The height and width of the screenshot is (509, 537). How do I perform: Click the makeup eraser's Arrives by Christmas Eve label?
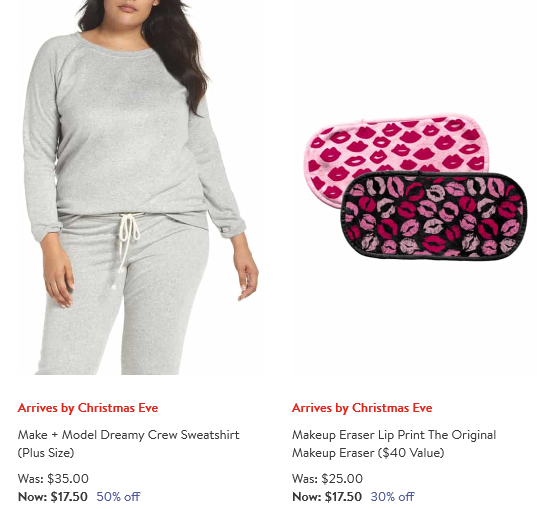362,408
